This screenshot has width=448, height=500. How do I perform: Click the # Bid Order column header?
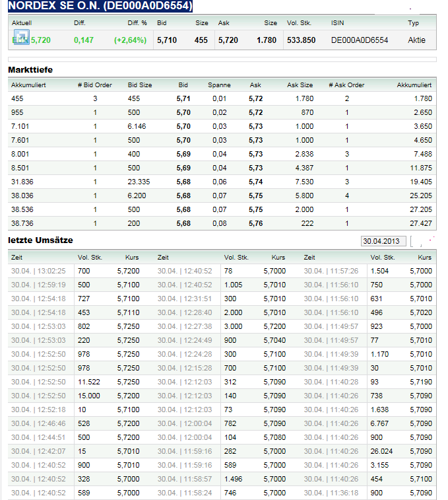pyautogui.click(x=94, y=85)
